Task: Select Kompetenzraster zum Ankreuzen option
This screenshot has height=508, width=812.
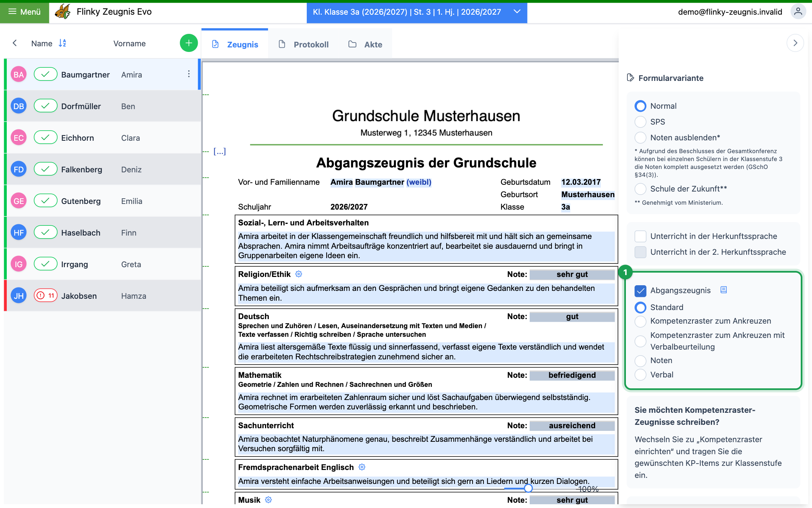Action: [640, 321]
